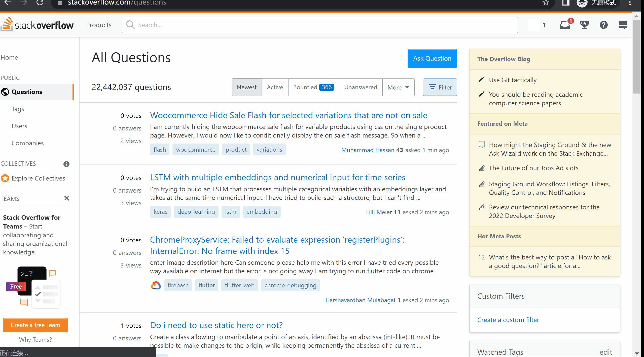Click the Google Cloud collective icon

[x=156, y=285]
